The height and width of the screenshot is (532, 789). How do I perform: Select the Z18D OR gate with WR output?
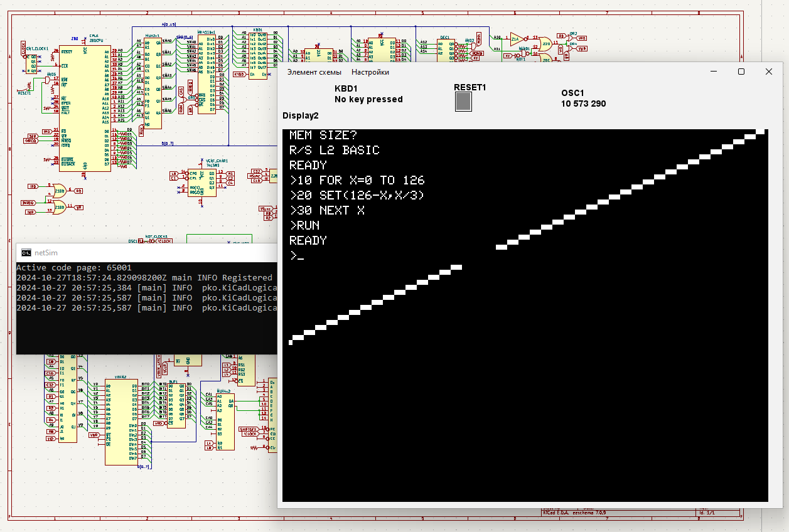click(x=60, y=208)
